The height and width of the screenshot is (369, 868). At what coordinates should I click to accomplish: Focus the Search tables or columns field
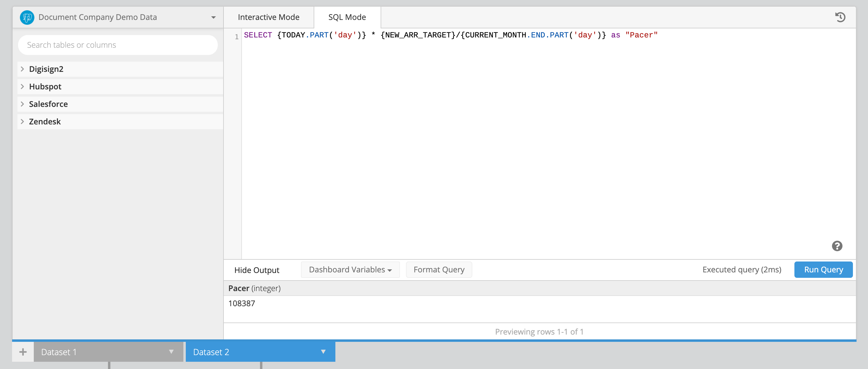[x=118, y=45]
